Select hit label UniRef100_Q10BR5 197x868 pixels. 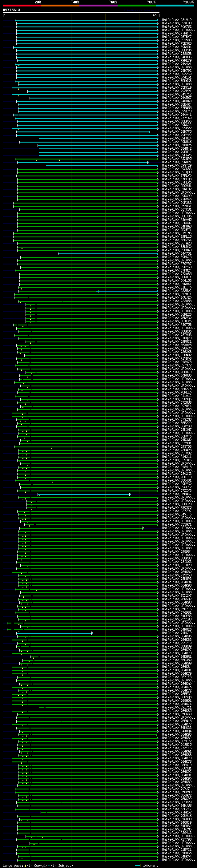177,145
